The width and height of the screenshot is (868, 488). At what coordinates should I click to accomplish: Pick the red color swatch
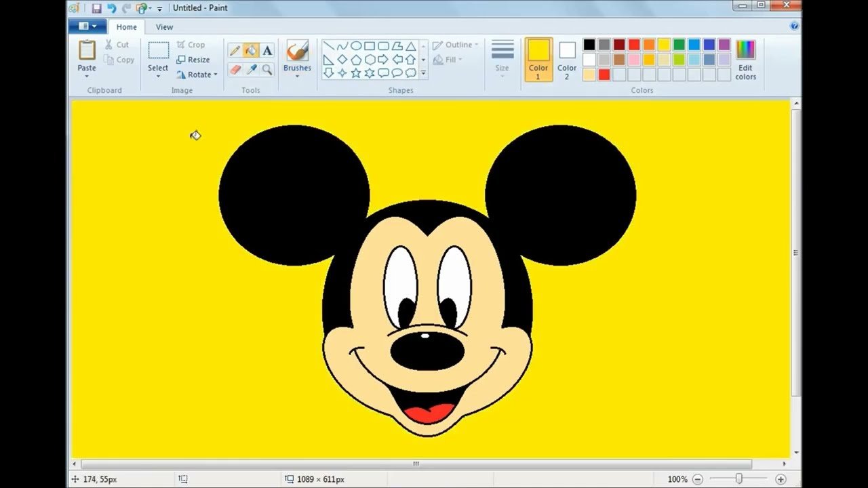634,45
